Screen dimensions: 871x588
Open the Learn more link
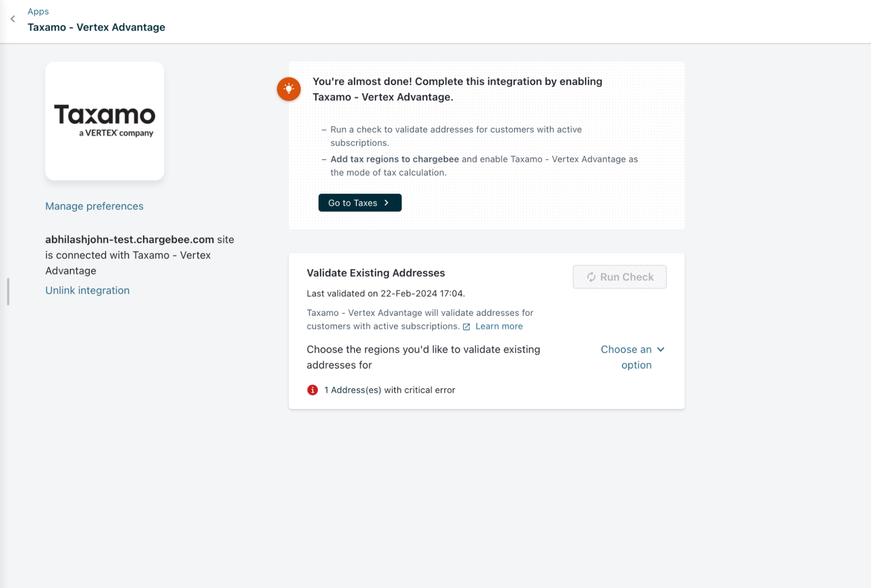pos(498,326)
